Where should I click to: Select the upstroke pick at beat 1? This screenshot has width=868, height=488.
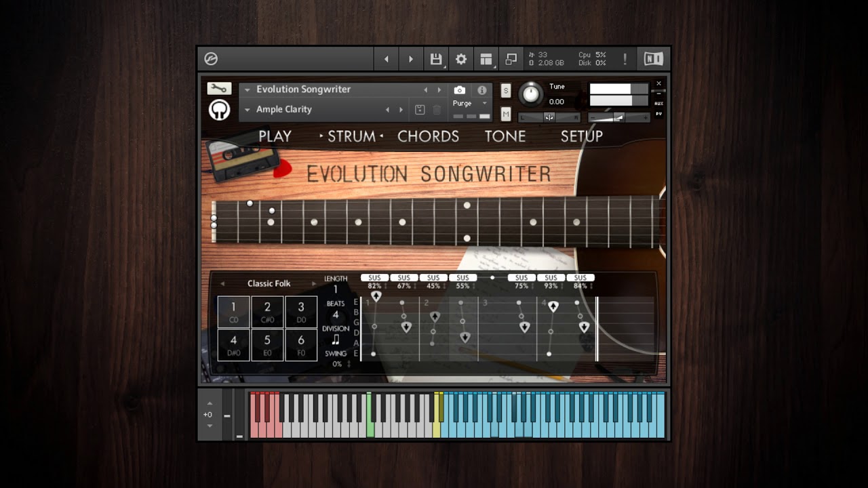[x=376, y=296]
